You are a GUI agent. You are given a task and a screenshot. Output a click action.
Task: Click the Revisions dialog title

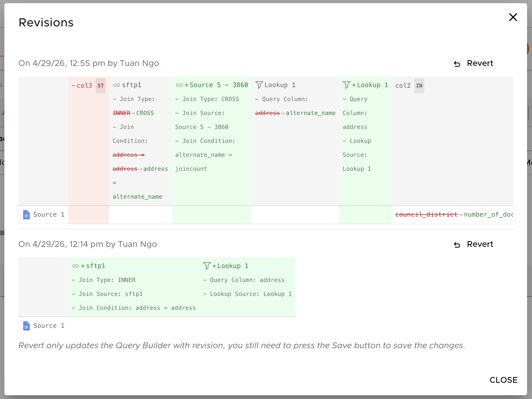pyautogui.click(x=46, y=22)
